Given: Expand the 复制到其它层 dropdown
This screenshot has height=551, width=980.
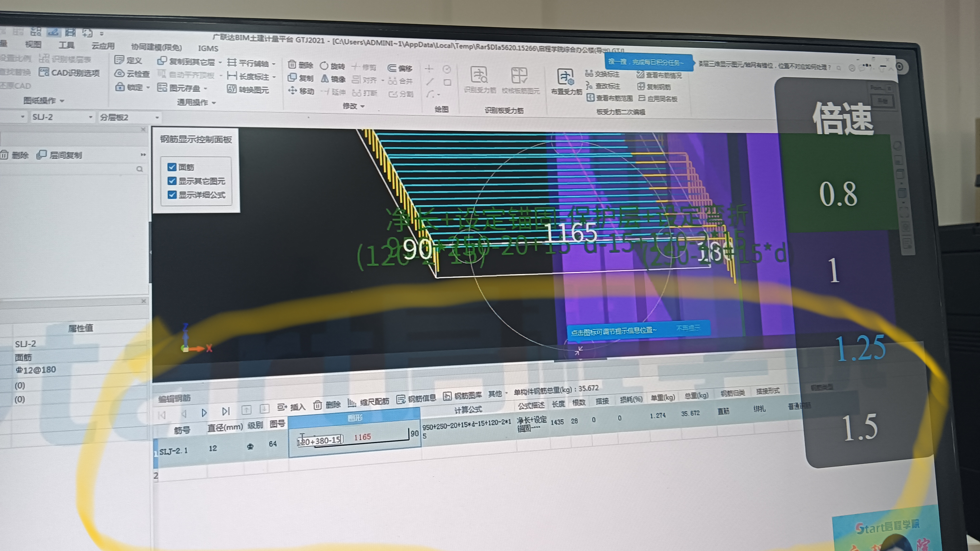Looking at the screenshot, I should [x=220, y=62].
